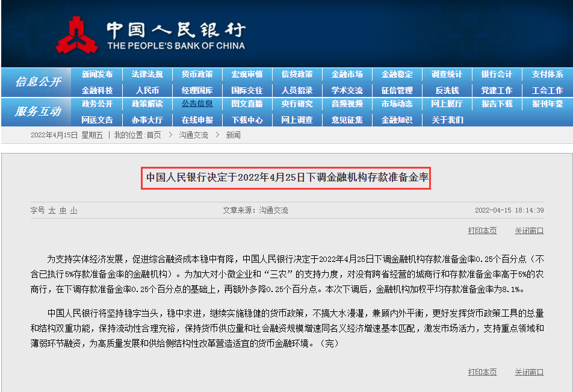Select 意见征集 navigation item
Viewport: 573px width, 392px height.
coord(347,120)
